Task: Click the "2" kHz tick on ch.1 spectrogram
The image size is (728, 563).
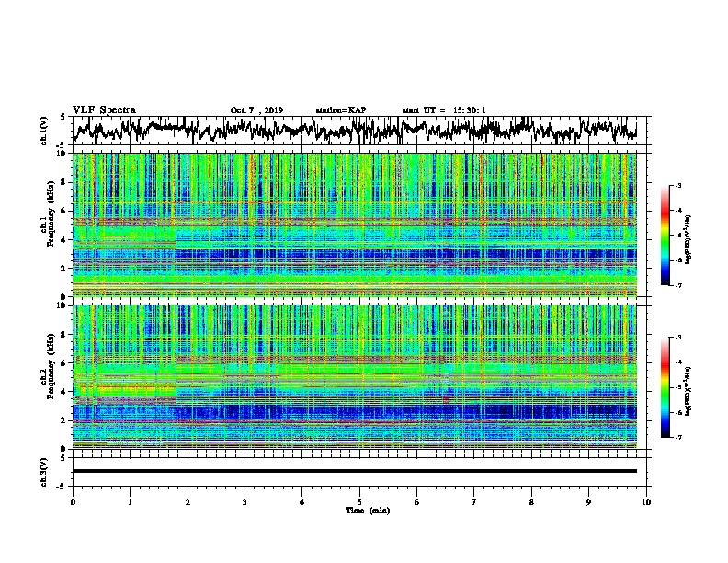Action: pos(65,269)
